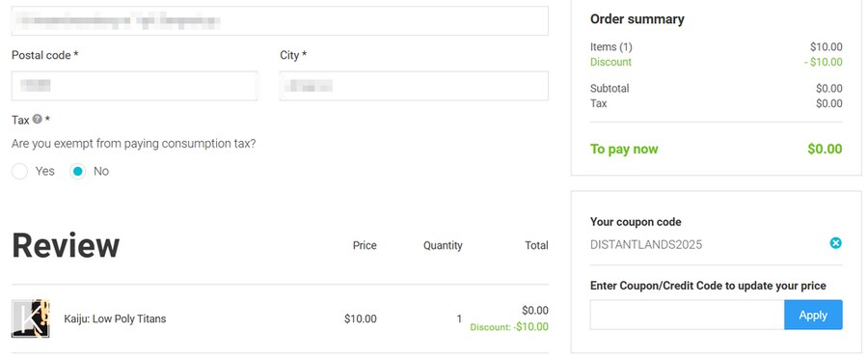
Task: Click the green Discount line in summary
Action: pos(717,62)
